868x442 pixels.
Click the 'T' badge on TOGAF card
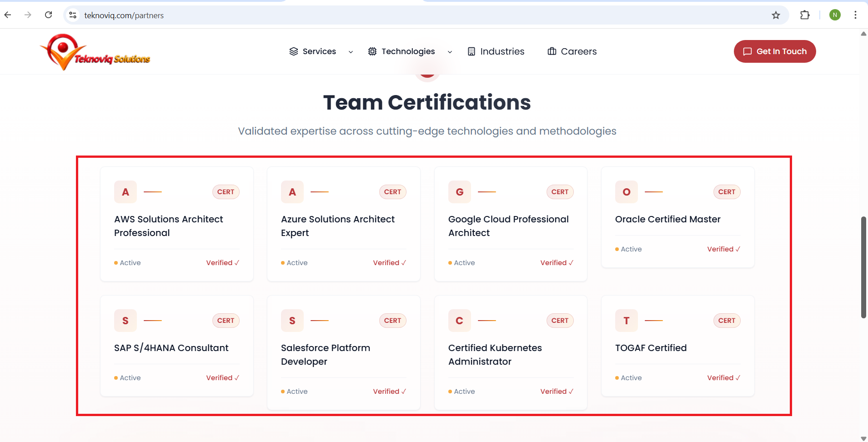(626, 321)
